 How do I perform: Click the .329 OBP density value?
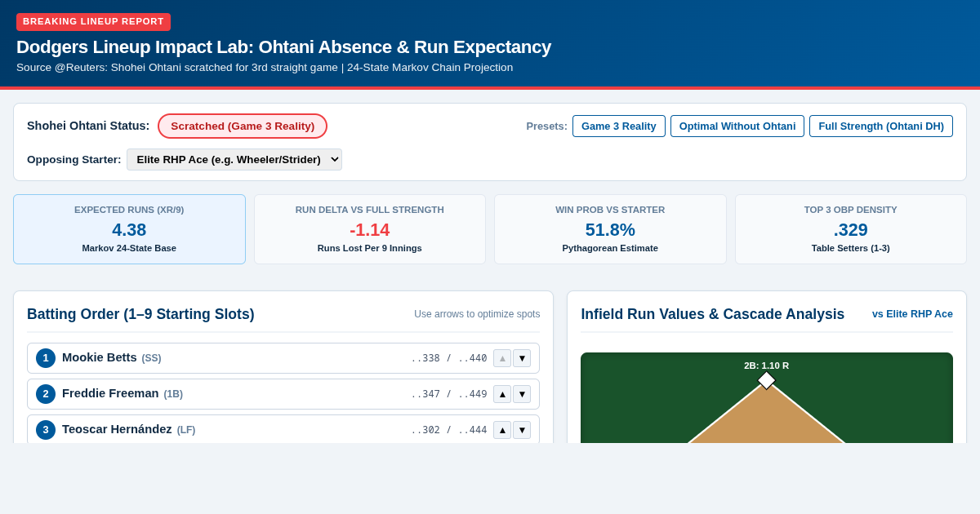pyautogui.click(x=851, y=230)
